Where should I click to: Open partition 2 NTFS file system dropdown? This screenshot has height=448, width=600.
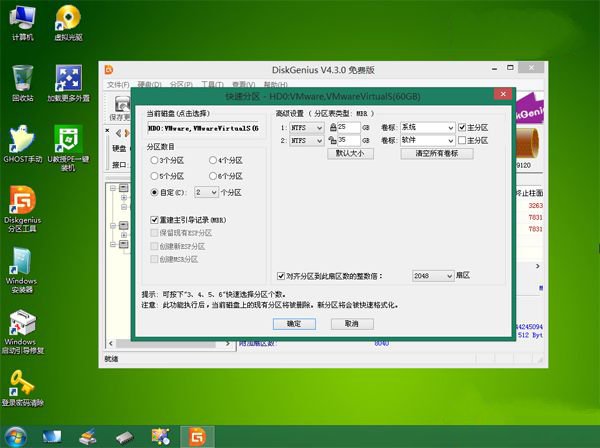(307, 141)
